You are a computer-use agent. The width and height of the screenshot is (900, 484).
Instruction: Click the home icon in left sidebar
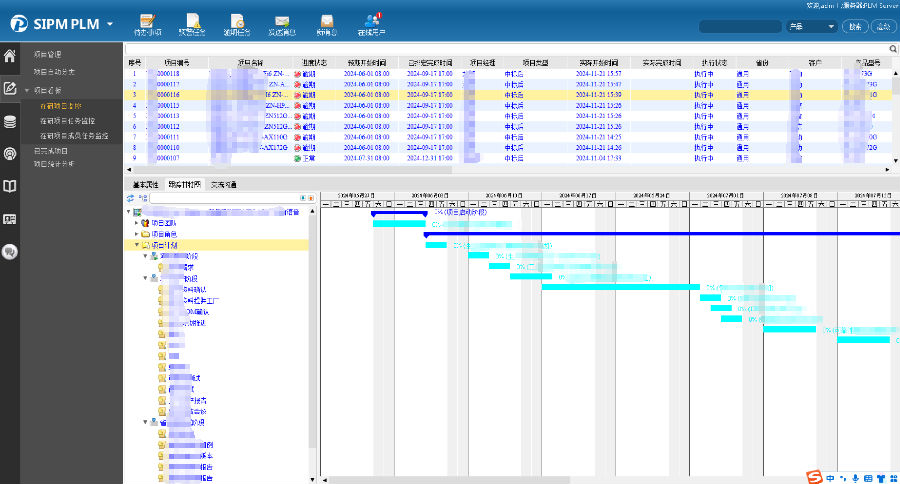[x=11, y=56]
